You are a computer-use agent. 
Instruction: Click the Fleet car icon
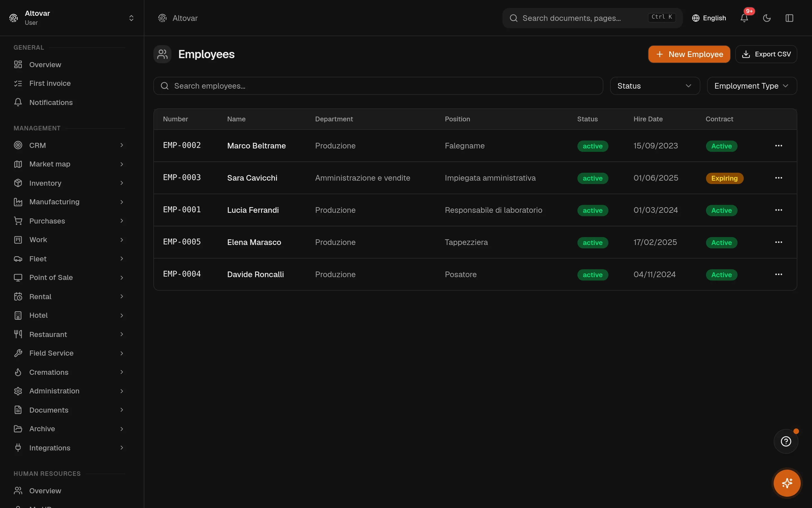click(18, 259)
